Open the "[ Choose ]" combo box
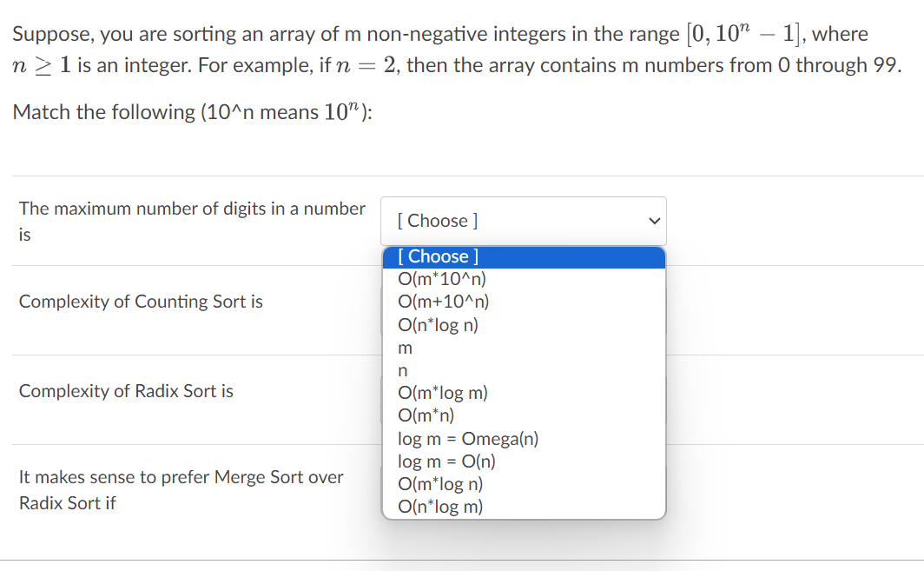 pyautogui.click(x=523, y=221)
